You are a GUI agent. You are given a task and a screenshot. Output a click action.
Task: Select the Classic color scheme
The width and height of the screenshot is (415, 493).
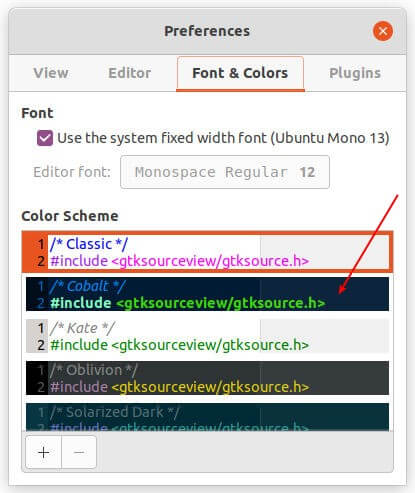(x=207, y=252)
